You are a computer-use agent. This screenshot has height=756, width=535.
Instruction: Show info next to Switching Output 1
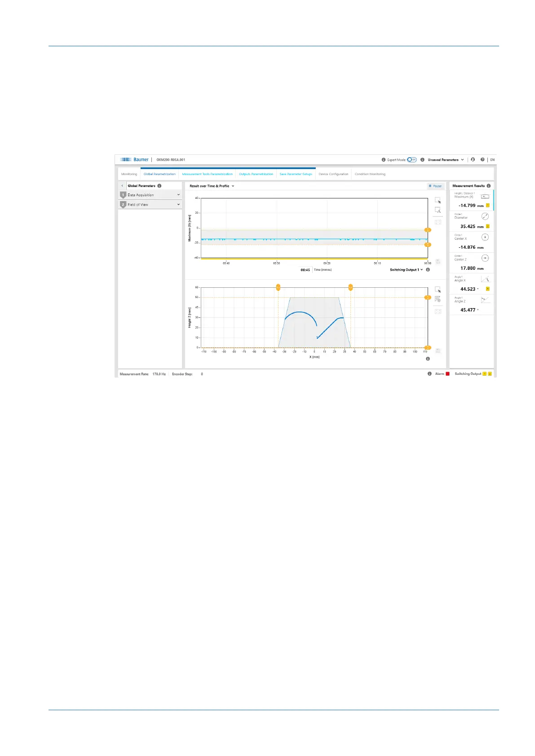click(428, 270)
